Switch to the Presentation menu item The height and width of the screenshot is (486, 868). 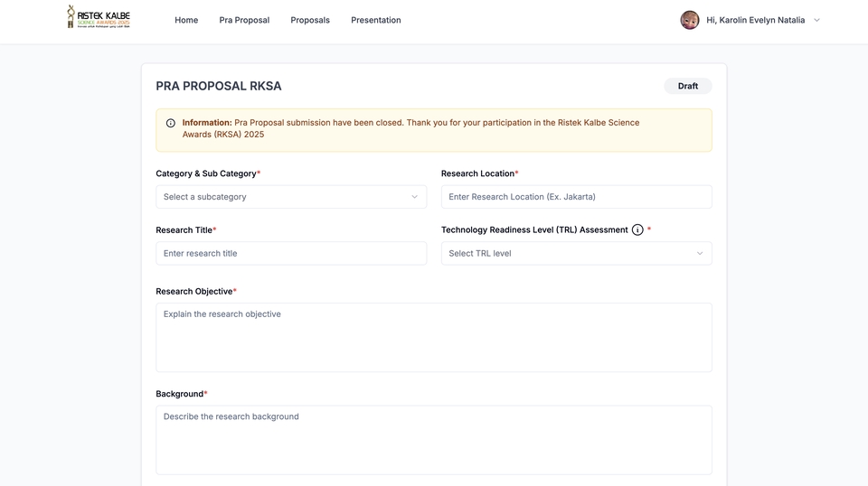pyautogui.click(x=376, y=20)
